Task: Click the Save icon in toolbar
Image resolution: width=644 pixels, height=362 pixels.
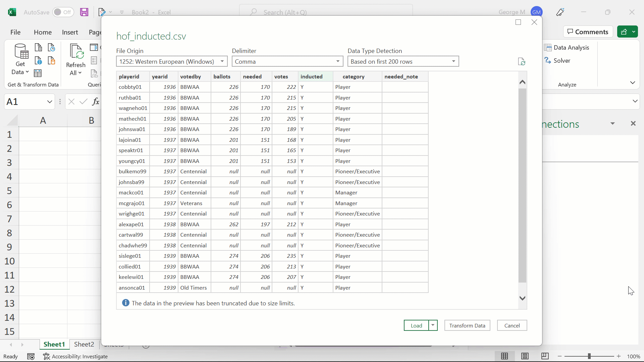Action: [x=84, y=12]
